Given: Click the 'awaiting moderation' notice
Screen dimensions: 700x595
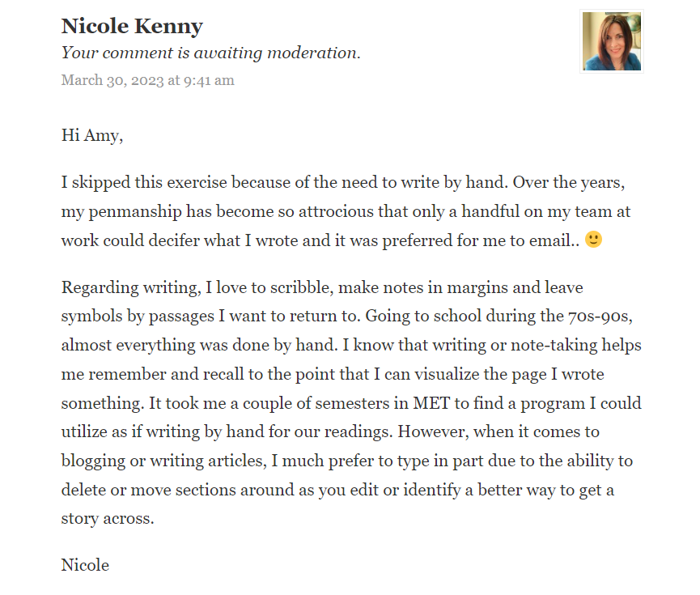Looking at the screenshot, I should [210, 53].
